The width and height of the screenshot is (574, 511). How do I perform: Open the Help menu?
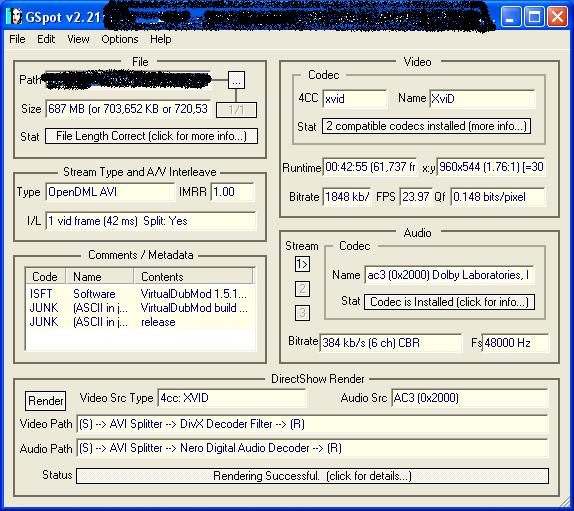160,39
